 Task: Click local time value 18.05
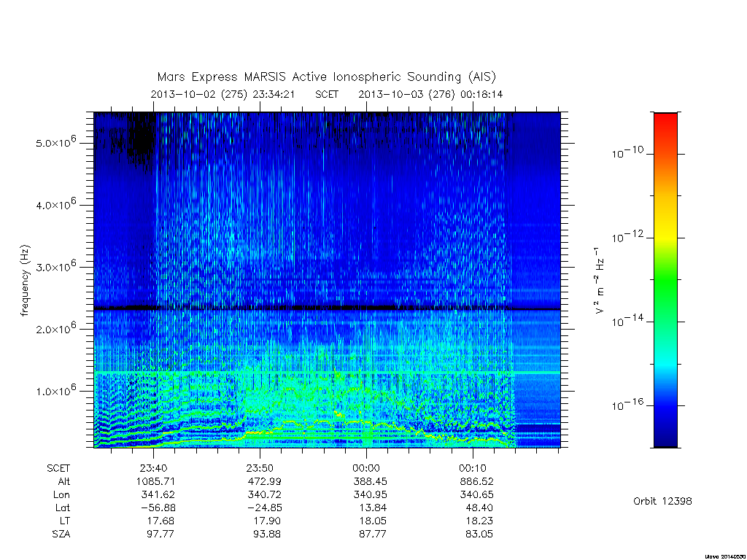pos(373,521)
